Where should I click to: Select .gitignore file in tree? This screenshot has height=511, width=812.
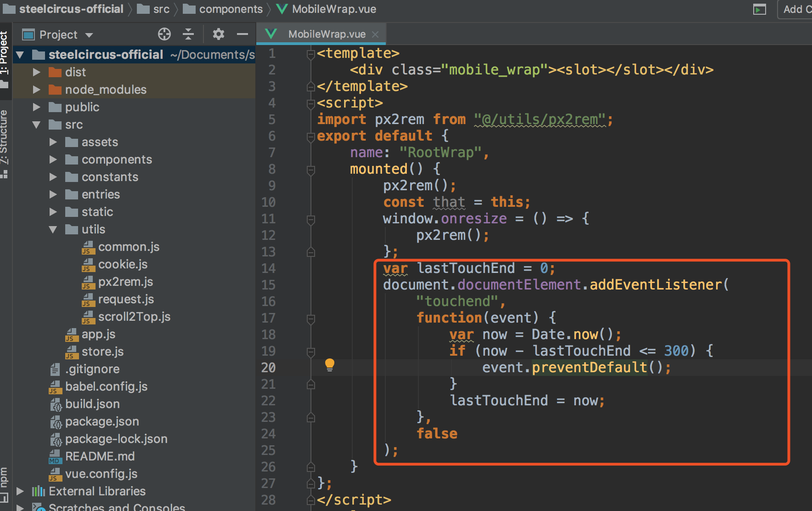coord(84,369)
